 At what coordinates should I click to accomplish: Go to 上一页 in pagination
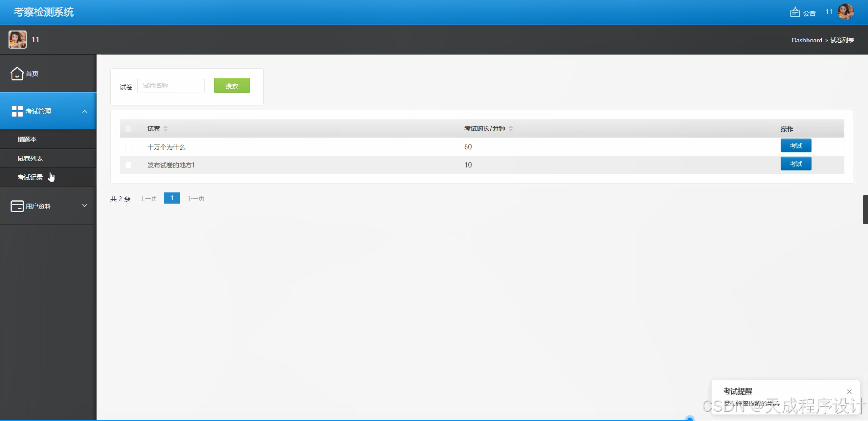point(148,198)
